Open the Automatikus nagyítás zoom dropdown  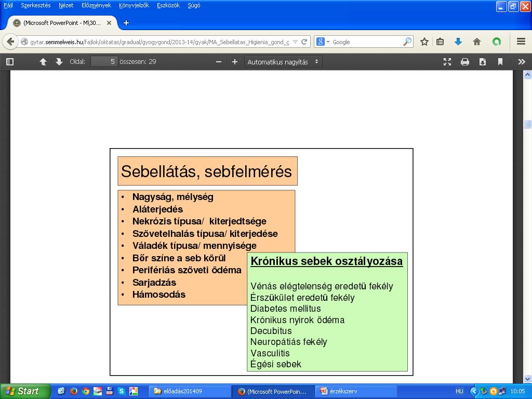[283, 62]
